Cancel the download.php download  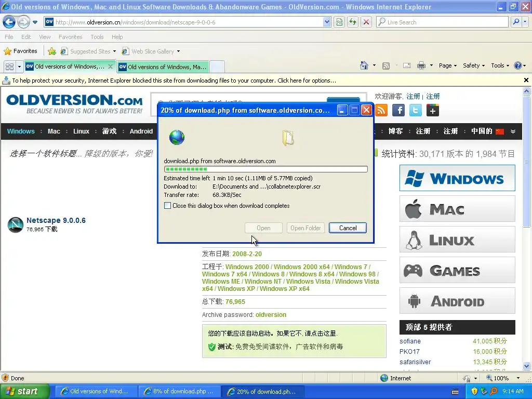click(x=348, y=228)
